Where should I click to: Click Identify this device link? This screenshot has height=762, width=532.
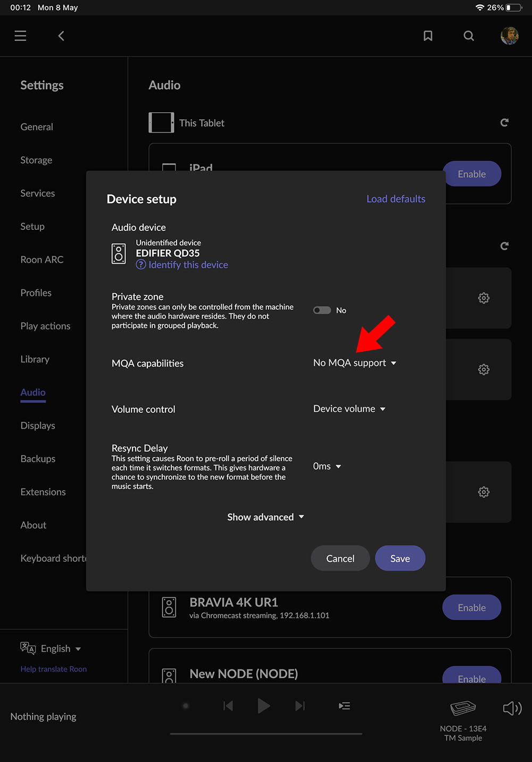tap(188, 265)
